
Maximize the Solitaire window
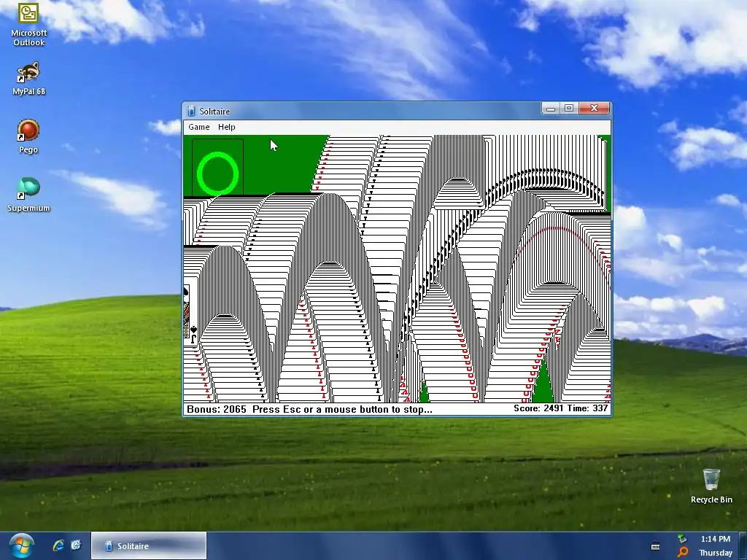click(x=569, y=109)
